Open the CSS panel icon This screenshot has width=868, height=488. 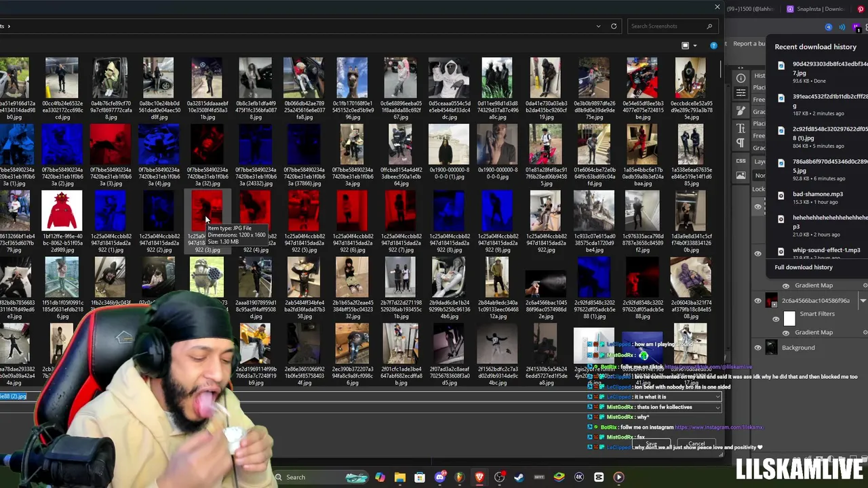click(x=741, y=161)
